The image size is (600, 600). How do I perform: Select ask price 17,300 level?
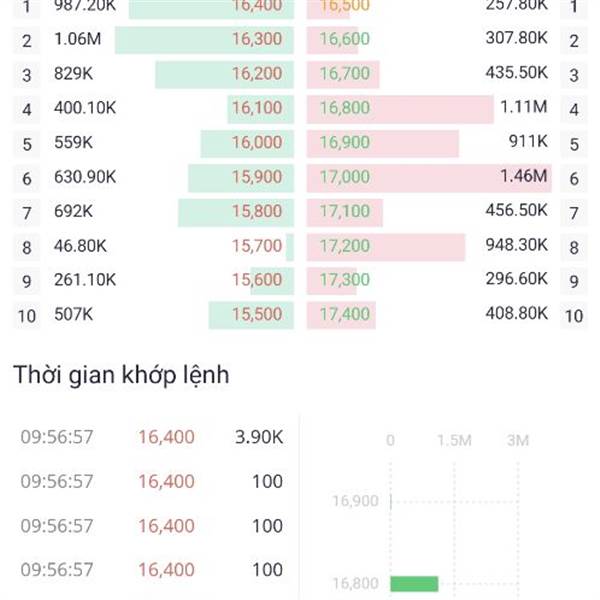[x=345, y=280]
